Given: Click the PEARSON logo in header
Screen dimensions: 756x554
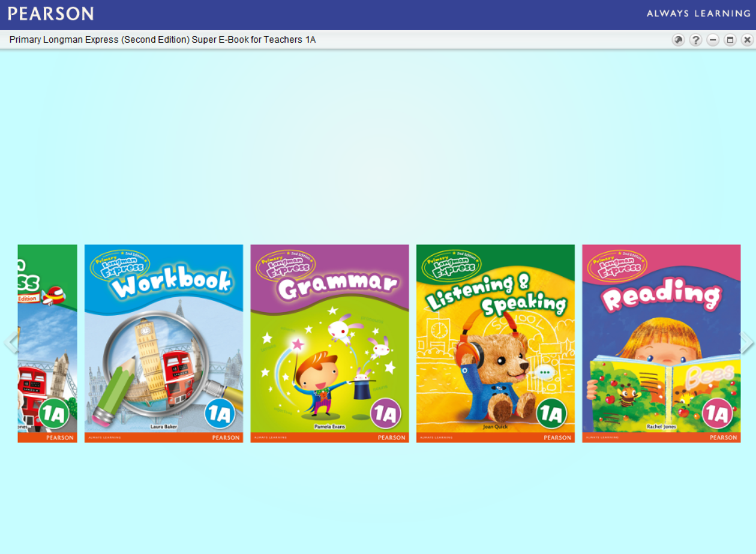Looking at the screenshot, I should coord(50,14).
